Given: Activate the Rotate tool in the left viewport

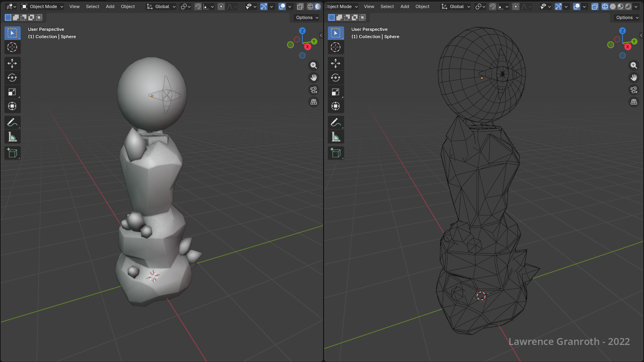Looking at the screenshot, I should (x=12, y=78).
